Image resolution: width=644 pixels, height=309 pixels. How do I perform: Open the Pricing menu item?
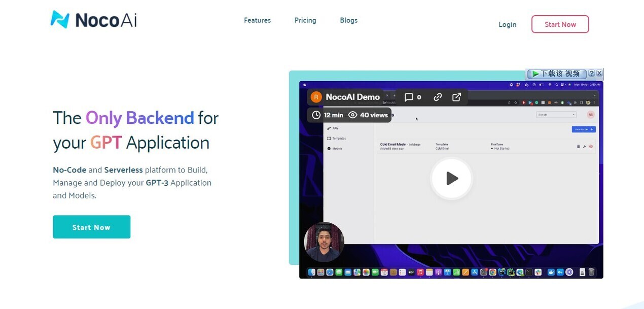pos(305,20)
